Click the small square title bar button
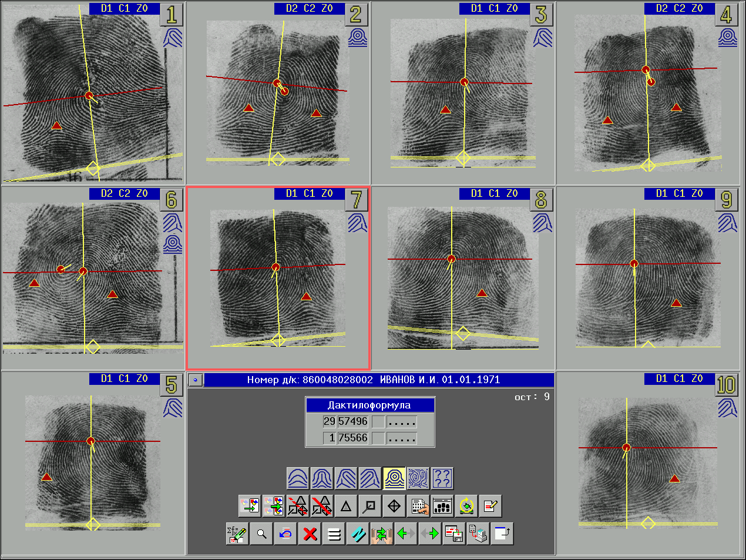Image resolution: width=746 pixels, height=560 pixels. click(x=196, y=380)
